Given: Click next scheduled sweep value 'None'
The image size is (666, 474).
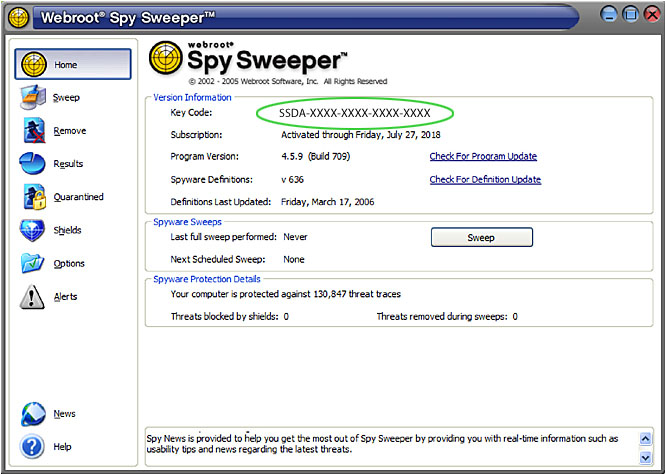Looking at the screenshot, I should coord(294,259).
